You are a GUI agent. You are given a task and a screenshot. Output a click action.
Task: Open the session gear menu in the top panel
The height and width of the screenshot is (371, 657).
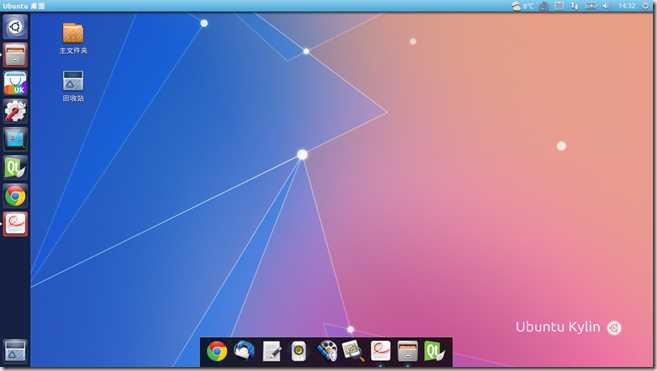pyautogui.click(x=646, y=5)
